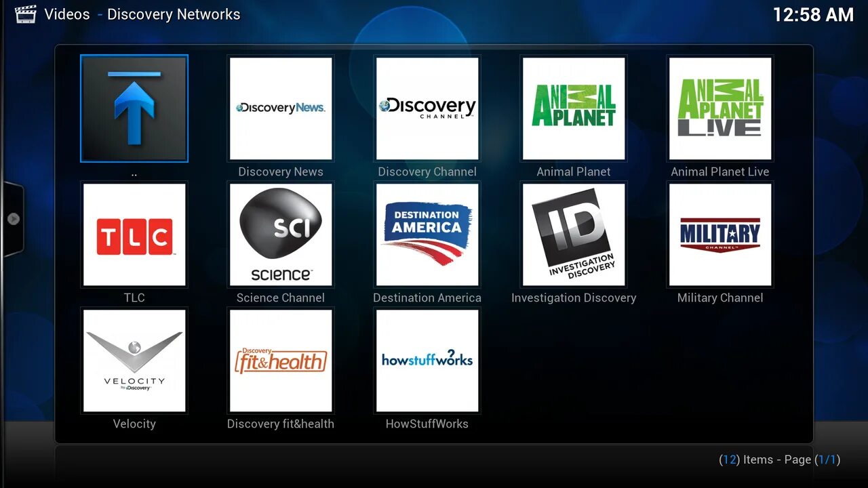Image resolution: width=868 pixels, height=488 pixels.
Task: Click the "Science Channel" caption label
Action: 281,298
